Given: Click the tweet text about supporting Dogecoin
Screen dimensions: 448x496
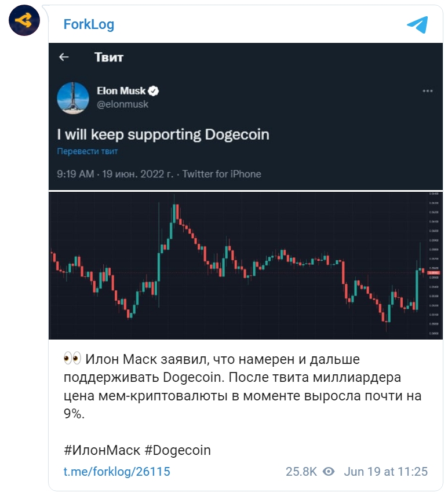Looking at the screenshot, I should tap(163, 134).
